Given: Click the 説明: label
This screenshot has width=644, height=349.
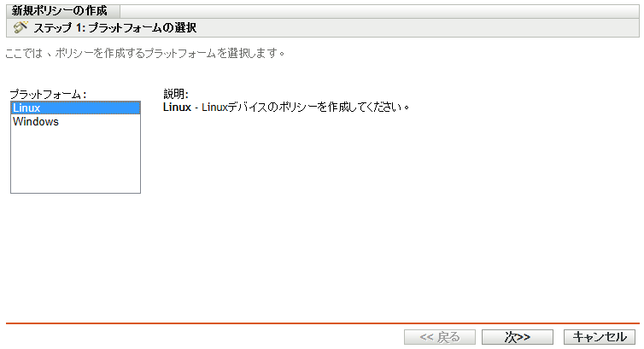Looking at the screenshot, I should click(175, 94).
